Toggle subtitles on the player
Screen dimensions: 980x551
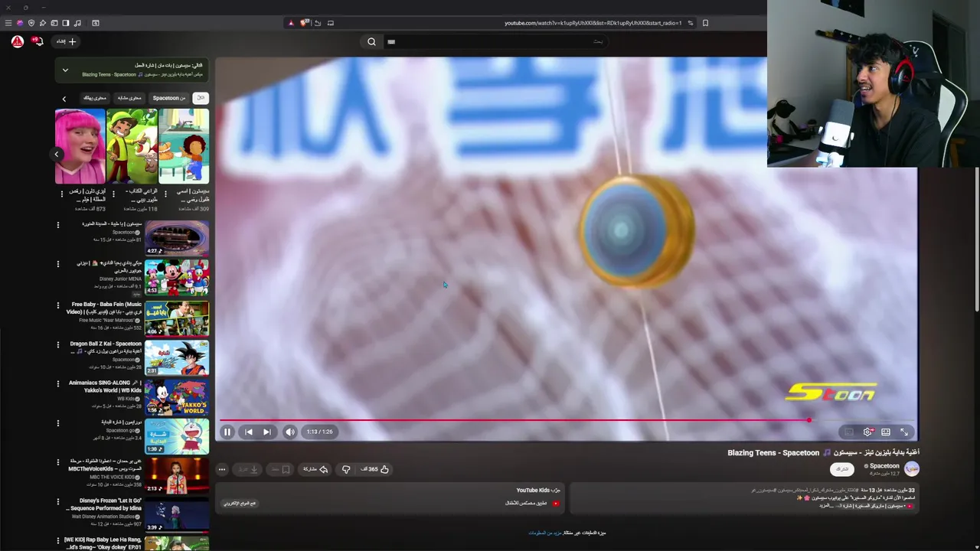(x=849, y=432)
